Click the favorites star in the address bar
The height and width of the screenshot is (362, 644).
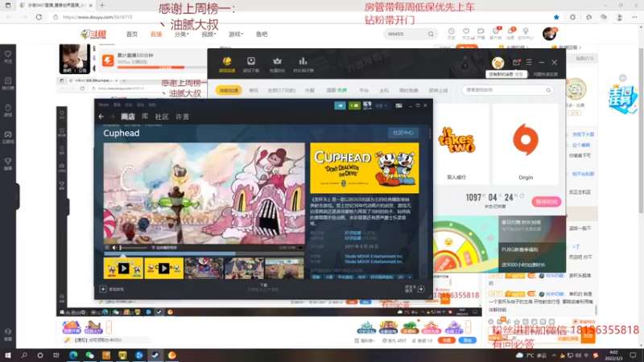click(x=556, y=17)
